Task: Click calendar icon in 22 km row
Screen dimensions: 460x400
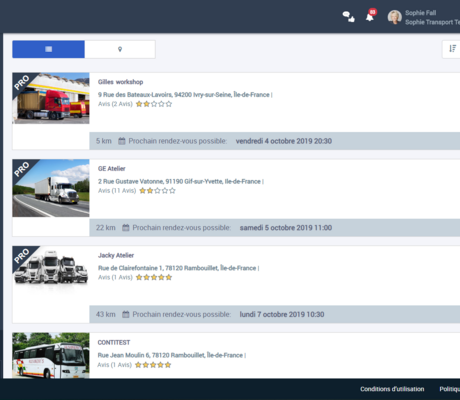Action: click(126, 228)
